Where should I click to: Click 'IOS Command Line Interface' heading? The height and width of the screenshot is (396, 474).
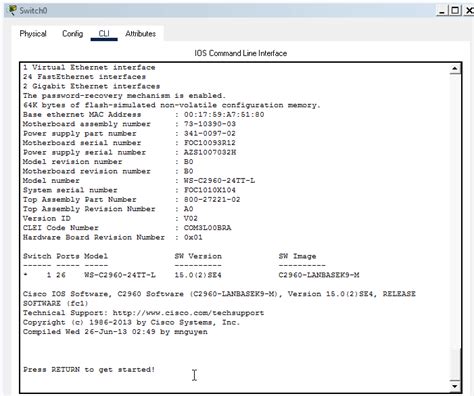241,53
